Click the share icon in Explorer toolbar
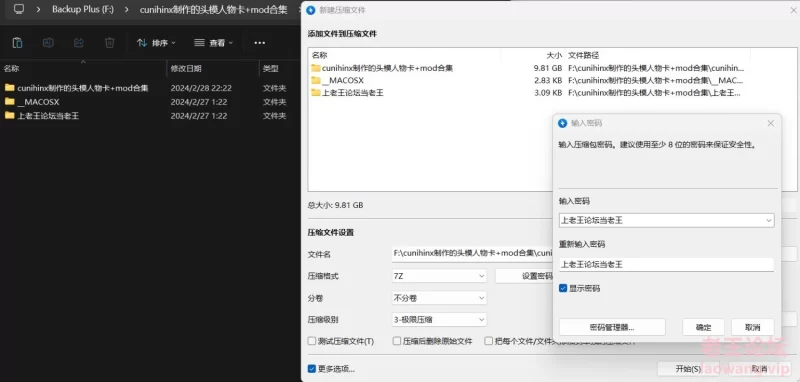 [79, 43]
